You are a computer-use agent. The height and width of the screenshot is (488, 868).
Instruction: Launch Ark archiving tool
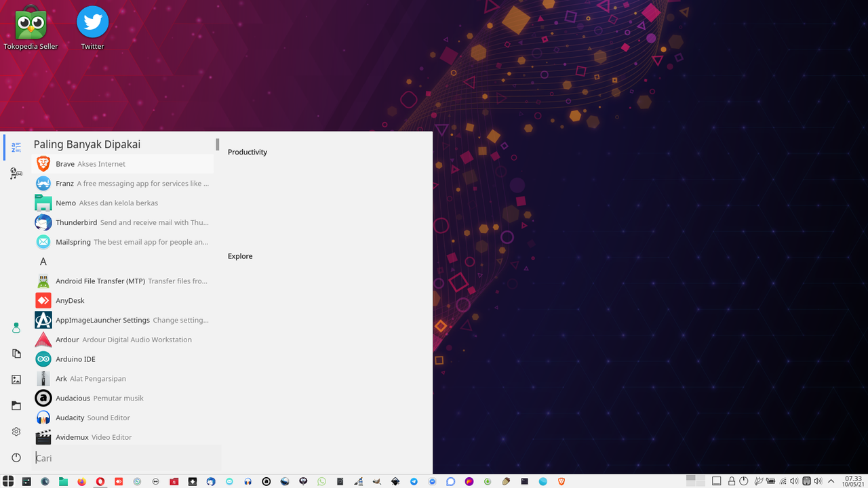(122, 379)
